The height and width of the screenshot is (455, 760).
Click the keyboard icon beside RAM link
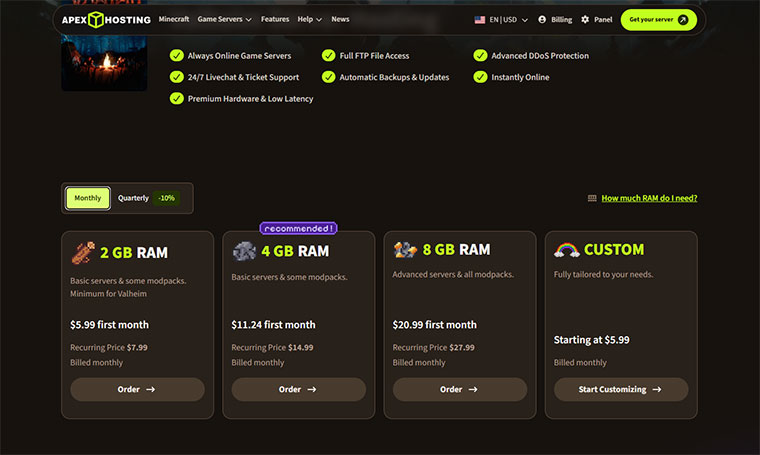(592, 198)
